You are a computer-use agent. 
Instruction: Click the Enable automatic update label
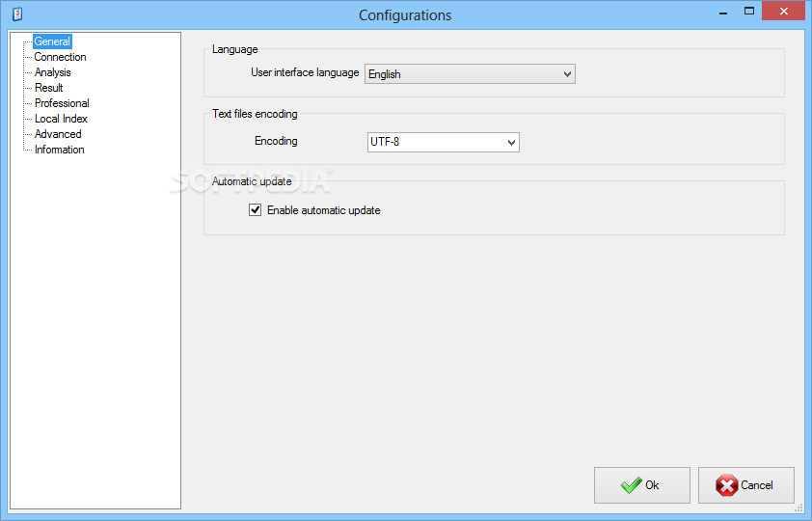coord(324,210)
